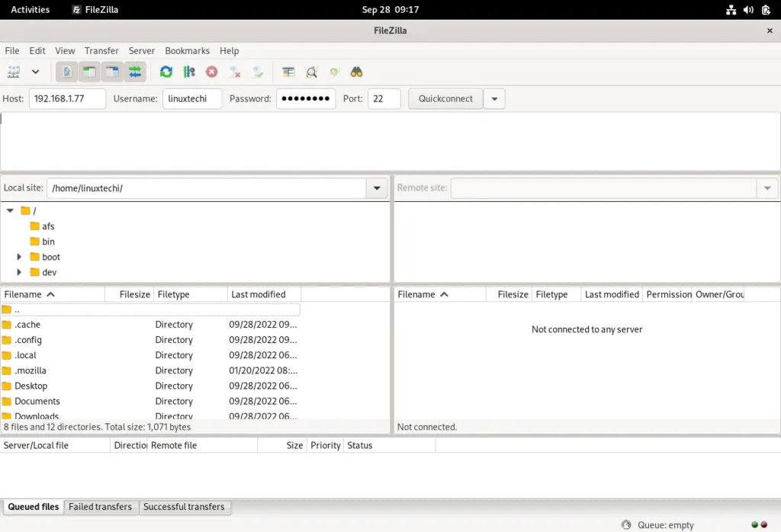Open the Help menu
Image resolution: width=781 pixels, height=532 pixels.
pyautogui.click(x=229, y=51)
